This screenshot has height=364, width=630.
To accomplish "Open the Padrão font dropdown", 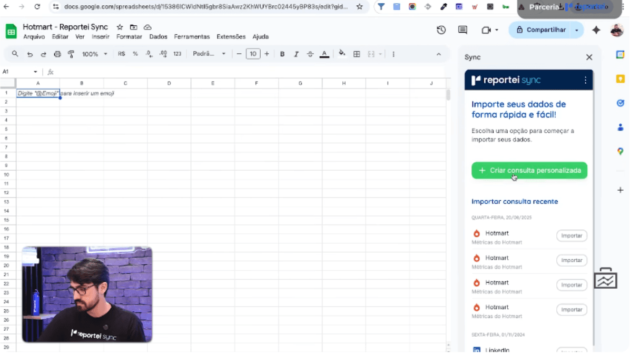I will 209,54.
